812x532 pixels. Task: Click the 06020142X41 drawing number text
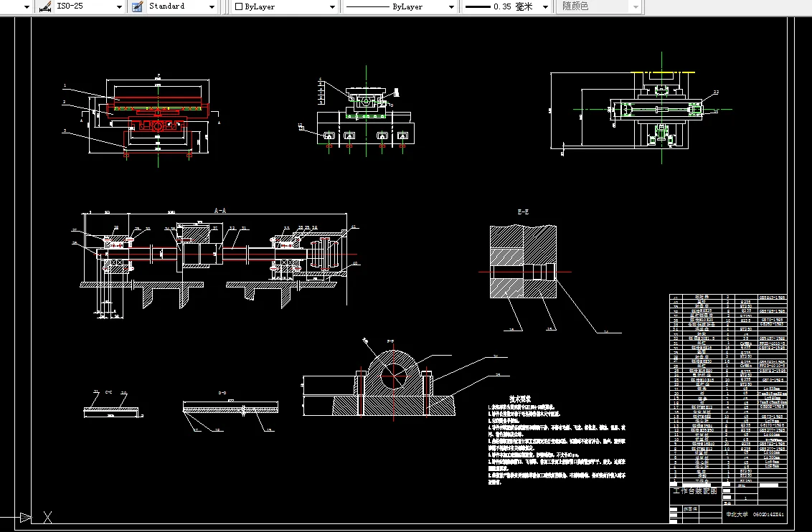point(768,514)
